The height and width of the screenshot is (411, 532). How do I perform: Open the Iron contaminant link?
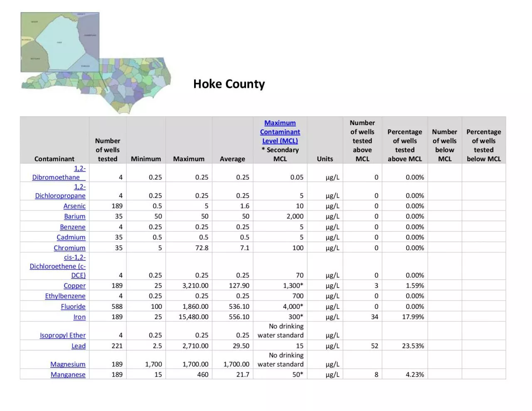[x=79, y=317]
